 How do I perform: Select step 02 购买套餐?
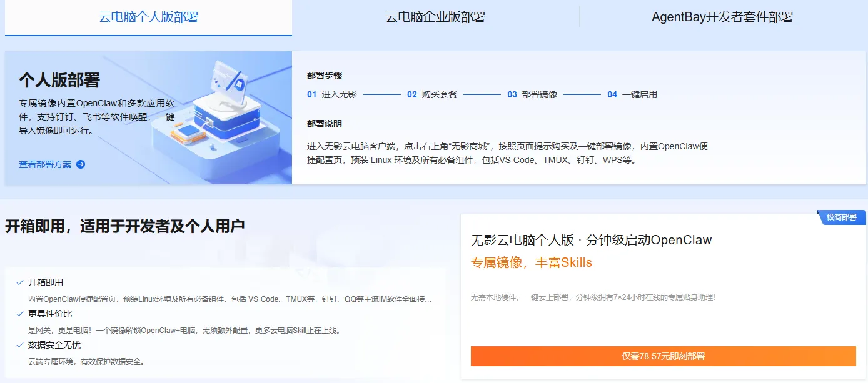(432, 94)
